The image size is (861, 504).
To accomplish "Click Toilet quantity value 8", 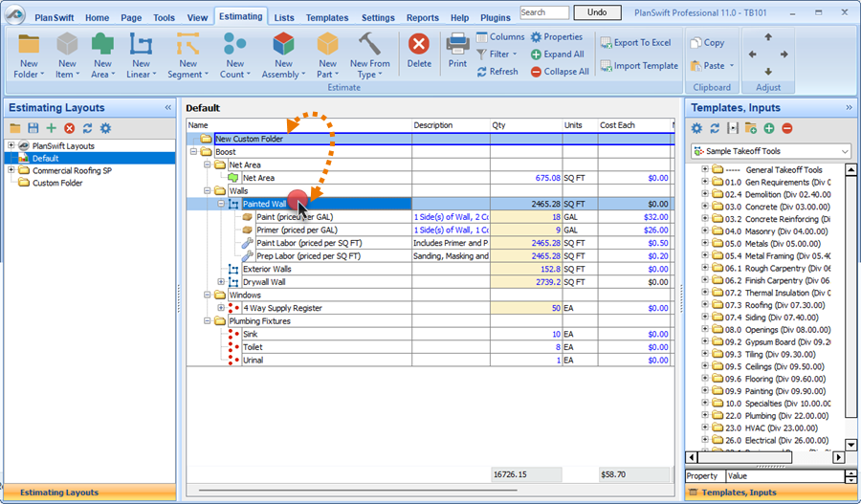I will [x=558, y=347].
